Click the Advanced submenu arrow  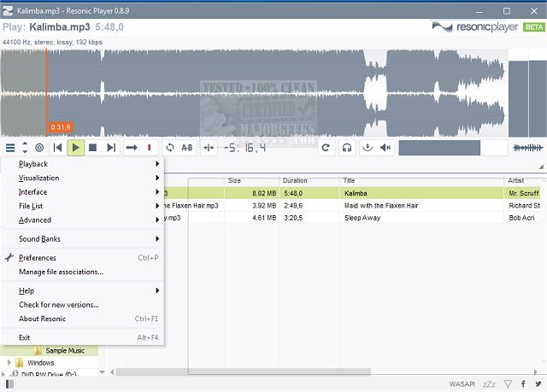pos(157,220)
